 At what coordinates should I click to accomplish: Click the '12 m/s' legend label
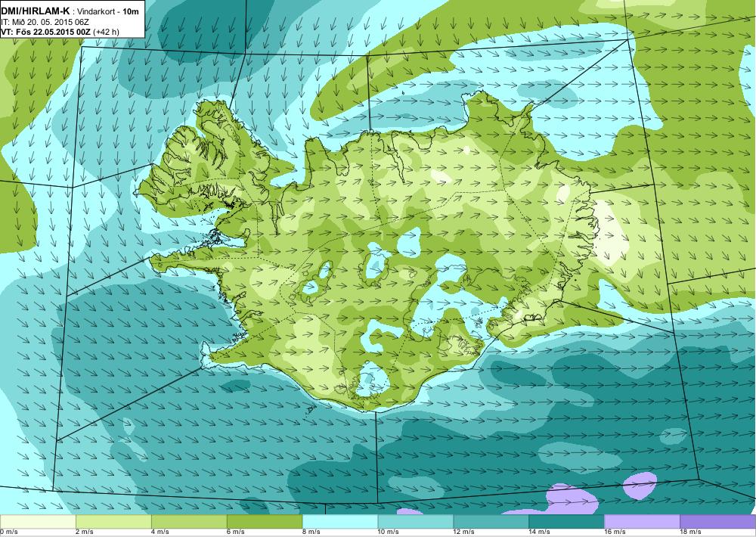(464, 532)
